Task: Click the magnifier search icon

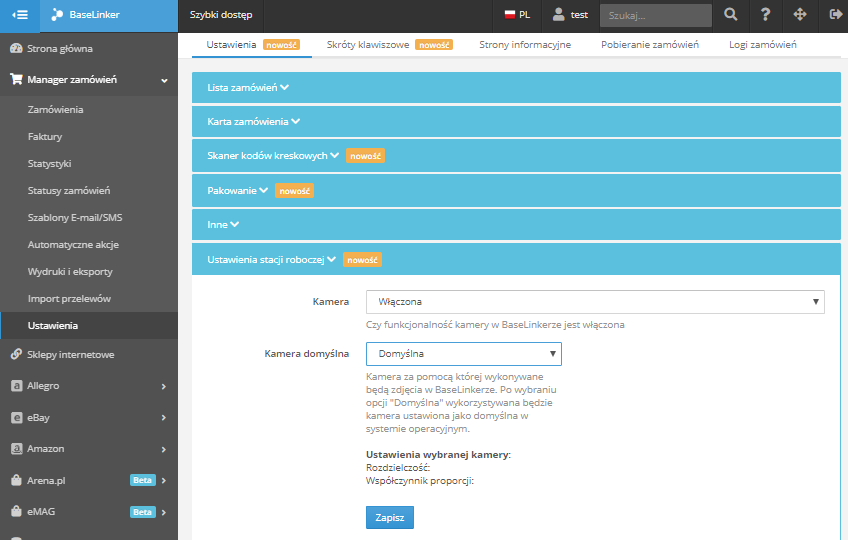Action: 731,15
